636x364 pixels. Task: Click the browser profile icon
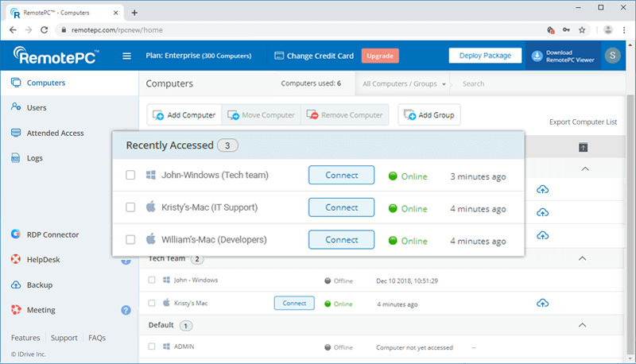(607, 29)
